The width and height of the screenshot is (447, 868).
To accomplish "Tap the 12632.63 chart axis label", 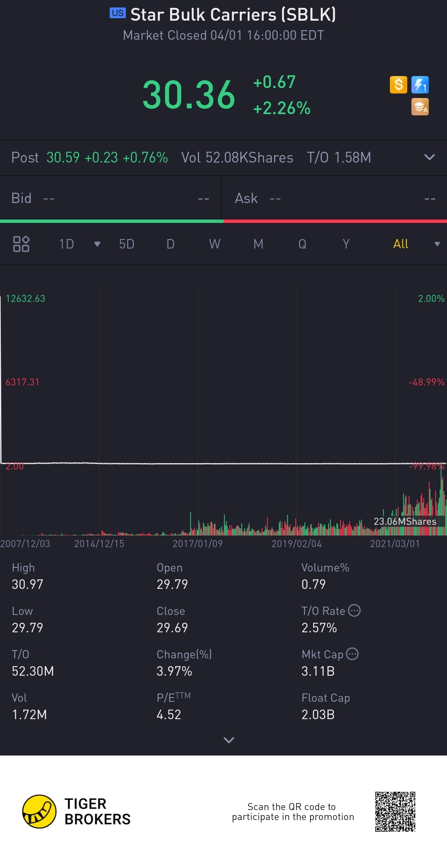I will coord(25,299).
